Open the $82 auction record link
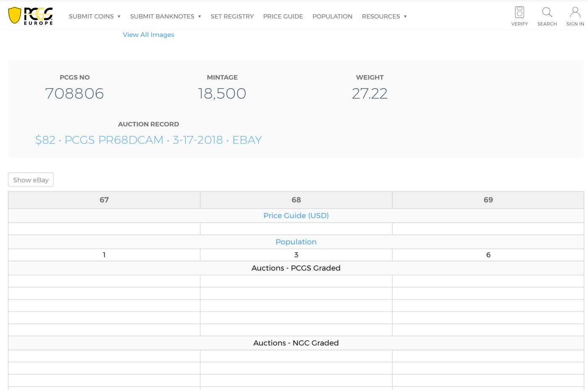The image size is (588, 390). tap(148, 140)
